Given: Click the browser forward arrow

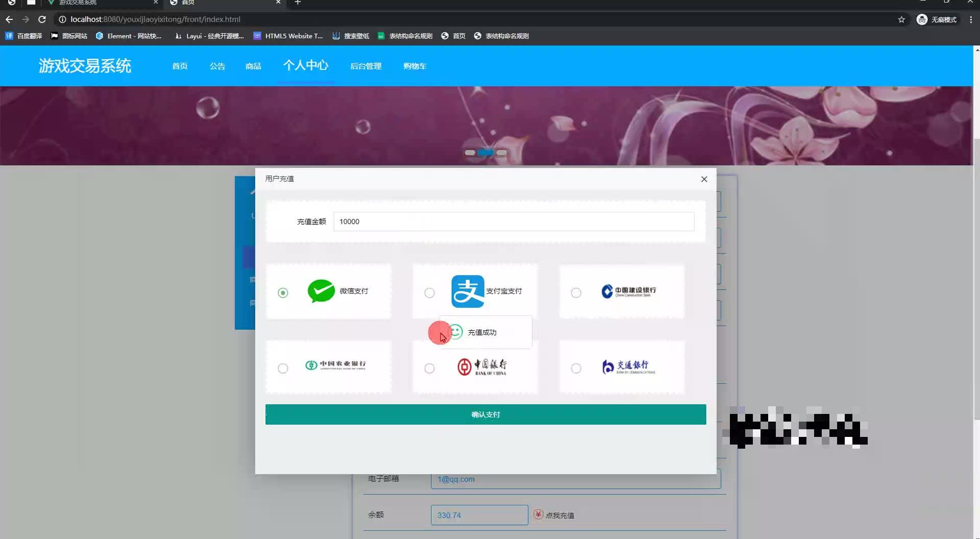Looking at the screenshot, I should (x=26, y=19).
